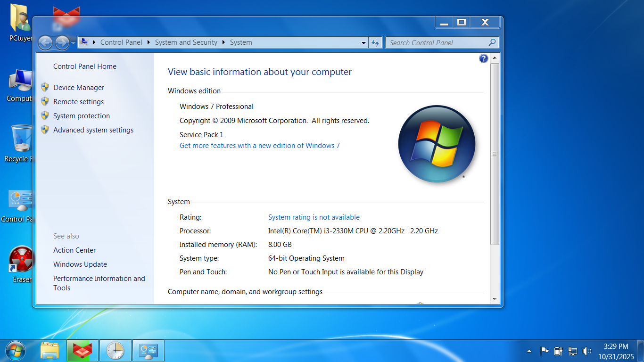
Task: Click the search magnifier icon
Action: tap(492, 42)
